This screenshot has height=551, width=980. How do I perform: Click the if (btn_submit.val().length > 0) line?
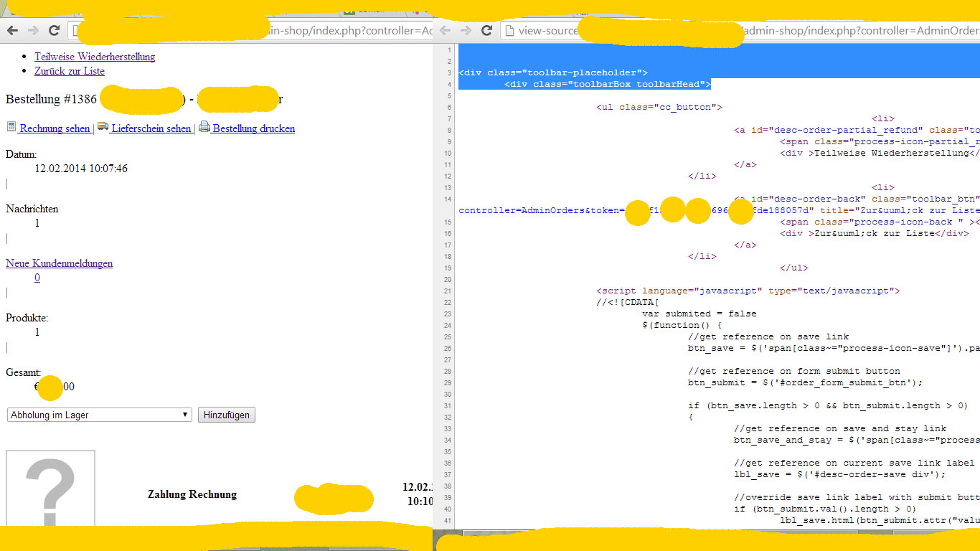[x=826, y=509]
